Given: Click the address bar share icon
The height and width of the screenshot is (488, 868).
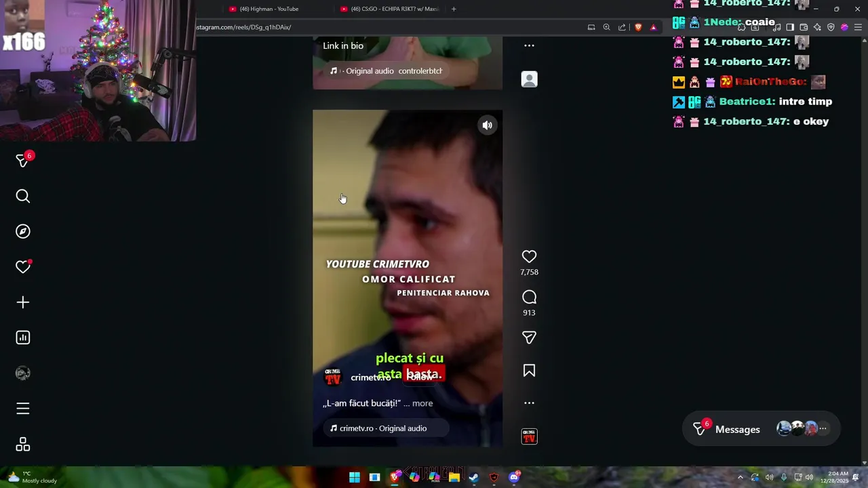Looking at the screenshot, I should 622,27.
